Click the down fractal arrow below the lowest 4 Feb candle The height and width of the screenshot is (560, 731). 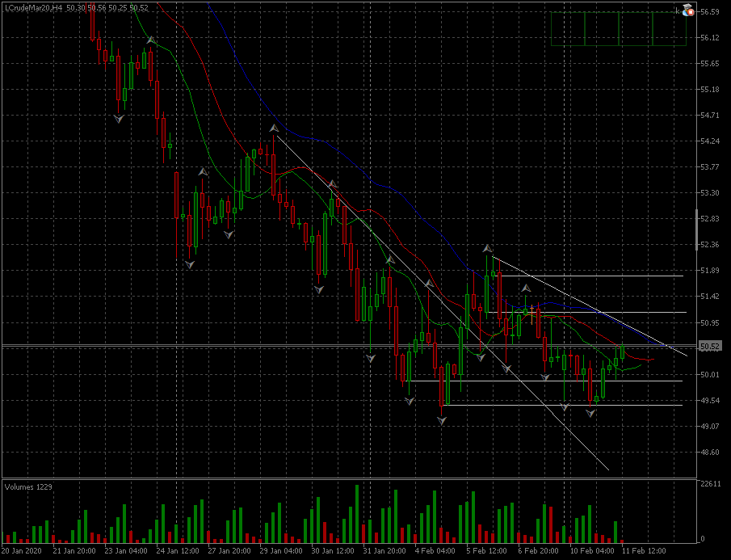point(442,420)
